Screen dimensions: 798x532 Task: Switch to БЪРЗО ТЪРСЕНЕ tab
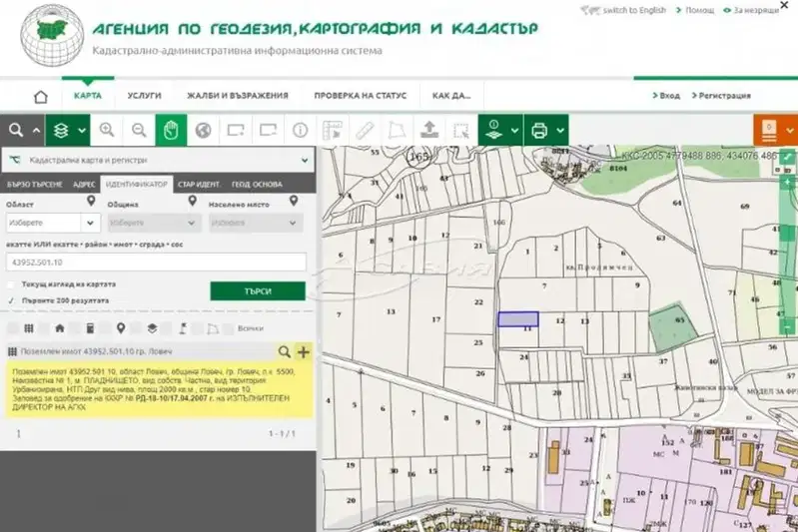pyautogui.click(x=35, y=184)
